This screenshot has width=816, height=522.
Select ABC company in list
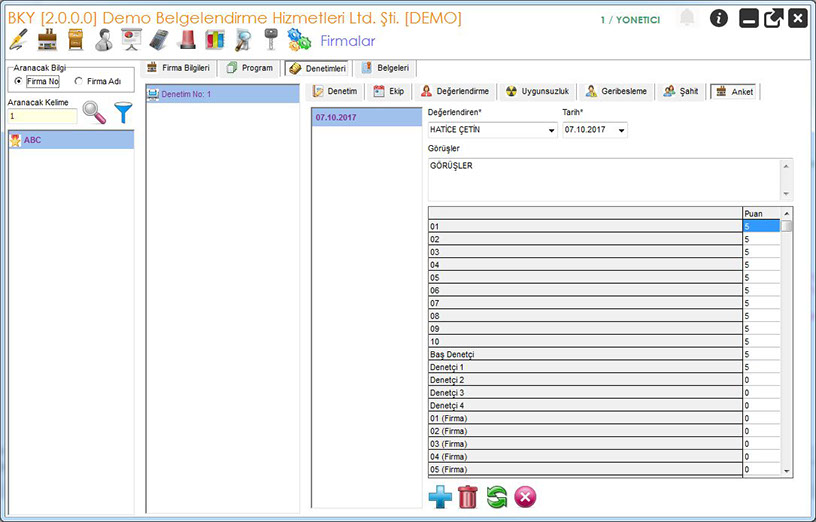point(71,140)
